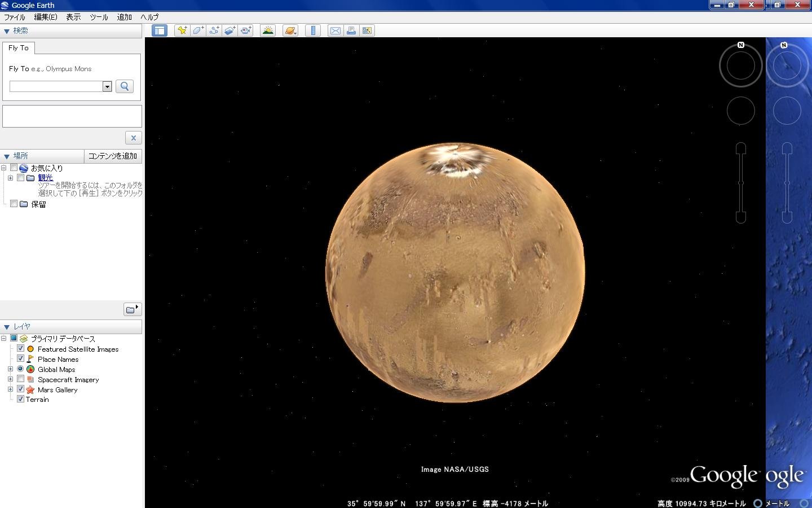This screenshot has width=812, height=508.
Task: Open the ファイル menu
Action: pyautogui.click(x=15, y=17)
